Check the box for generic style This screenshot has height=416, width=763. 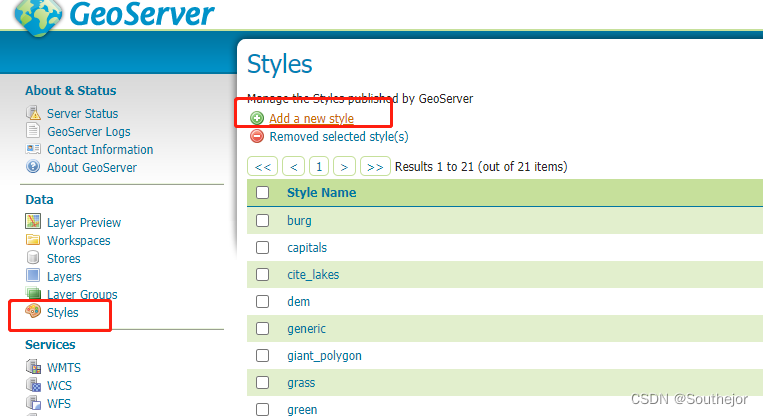[263, 328]
